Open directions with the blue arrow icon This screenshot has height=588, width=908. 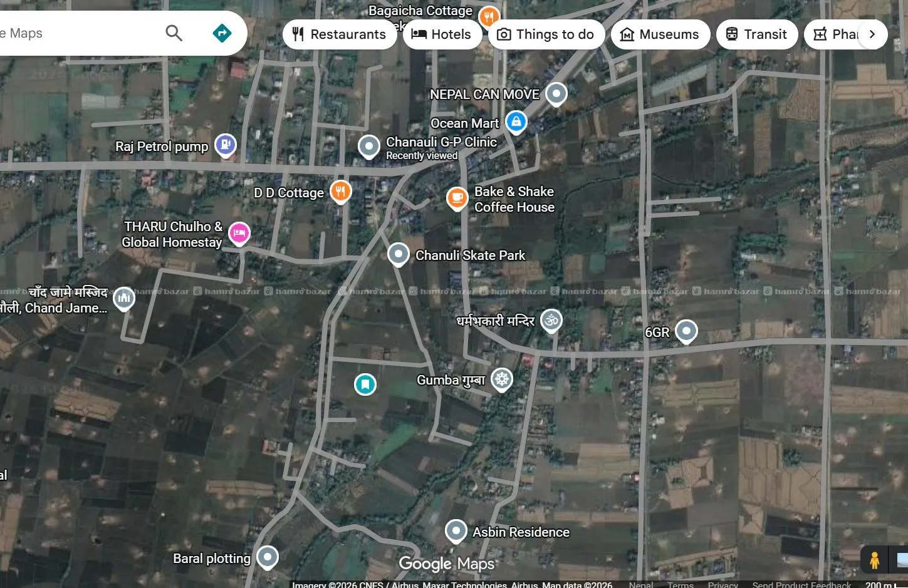point(222,33)
